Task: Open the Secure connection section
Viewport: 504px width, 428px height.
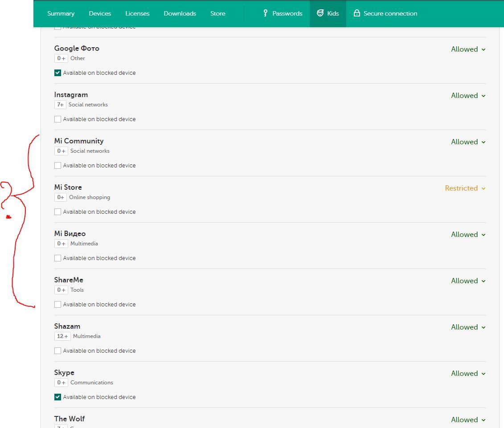Action: click(390, 13)
